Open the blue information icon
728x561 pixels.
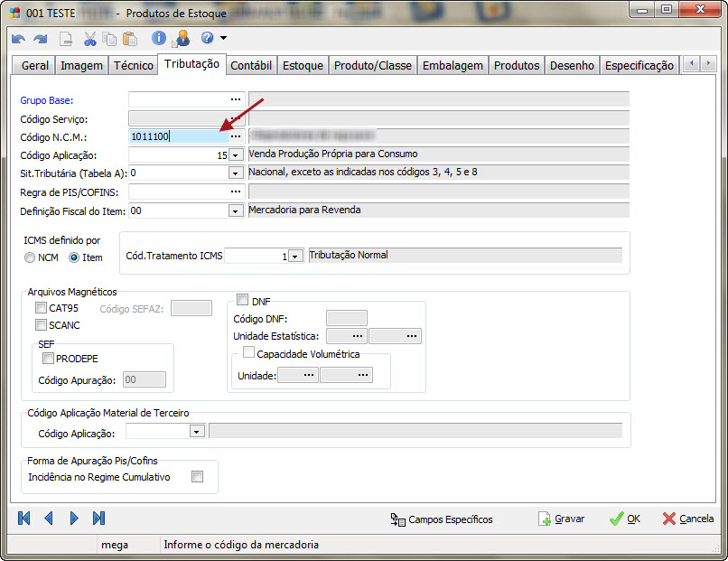pos(159,38)
